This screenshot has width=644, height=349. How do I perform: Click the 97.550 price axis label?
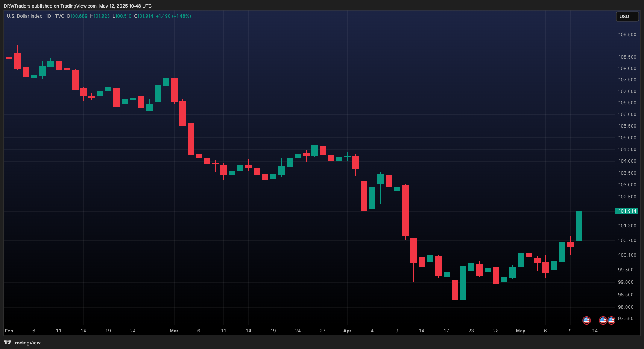pyautogui.click(x=626, y=319)
